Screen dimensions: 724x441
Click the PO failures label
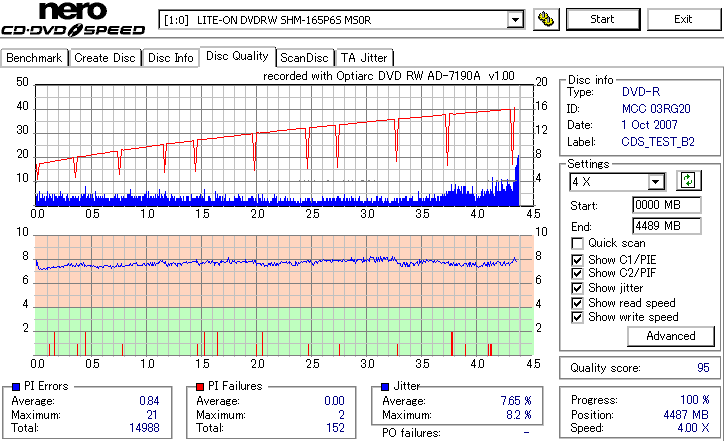click(x=411, y=433)
